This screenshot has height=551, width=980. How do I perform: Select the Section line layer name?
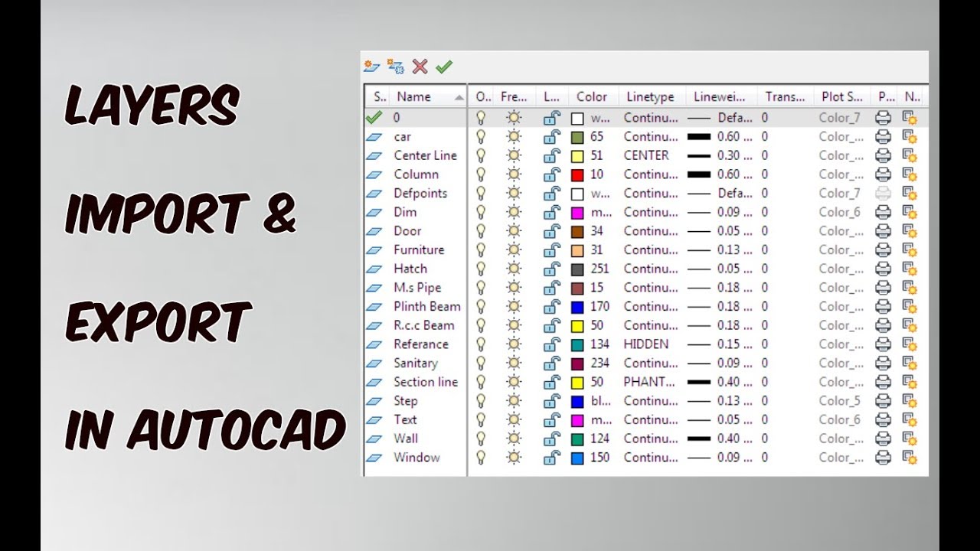(x=426, y=382)
